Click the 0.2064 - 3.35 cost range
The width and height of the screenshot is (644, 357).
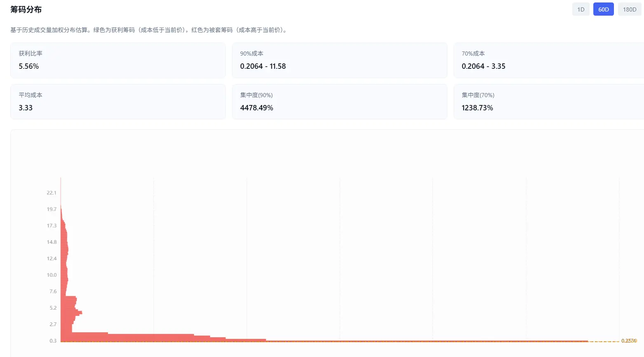click(483, 66)
